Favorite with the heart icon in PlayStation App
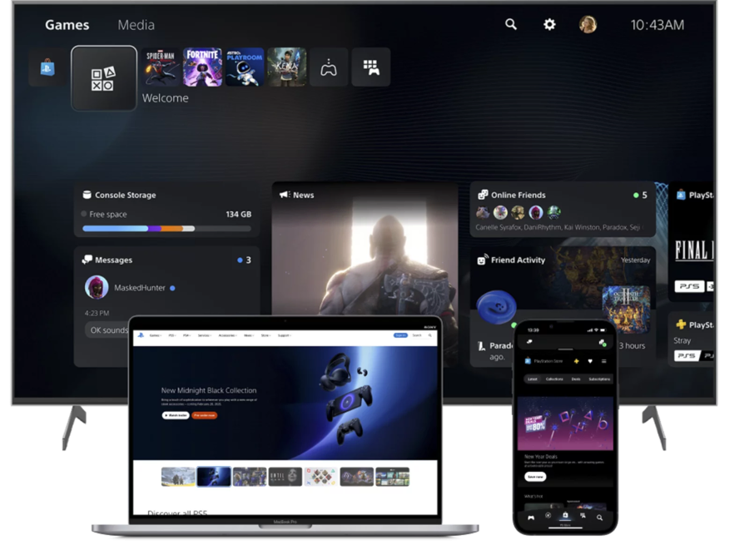The height and width of the screenshot is (560, 749). pos(590,361)
